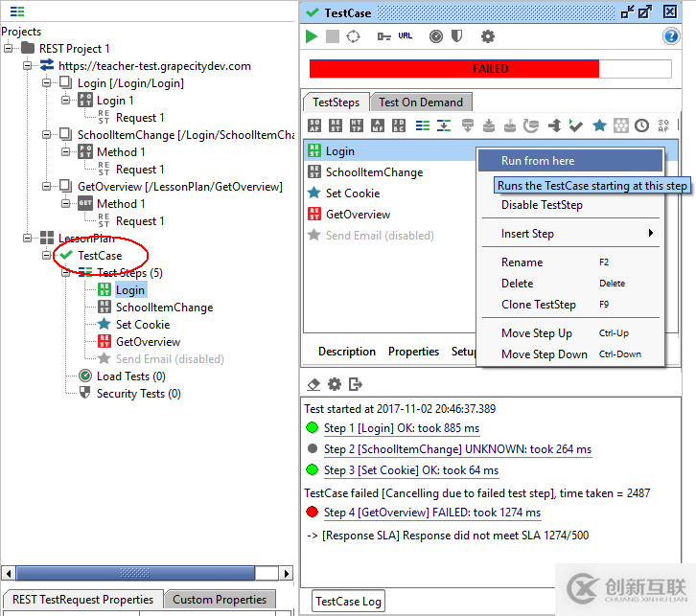Open the URL endpoint setter icon
This screenshot has height=616, width=696.
point(406,36)
